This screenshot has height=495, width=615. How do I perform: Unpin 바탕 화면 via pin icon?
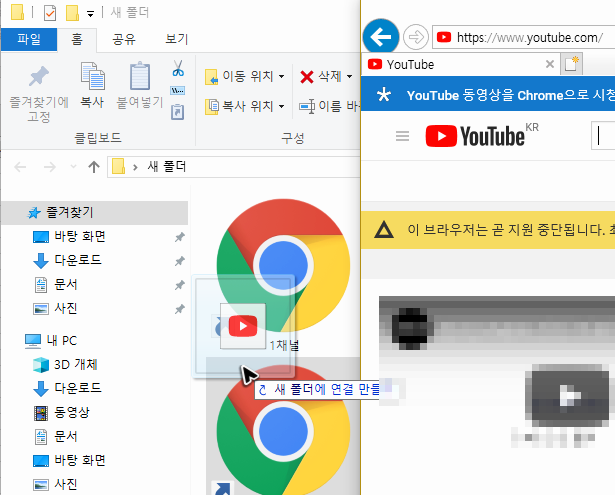point(180,237)
